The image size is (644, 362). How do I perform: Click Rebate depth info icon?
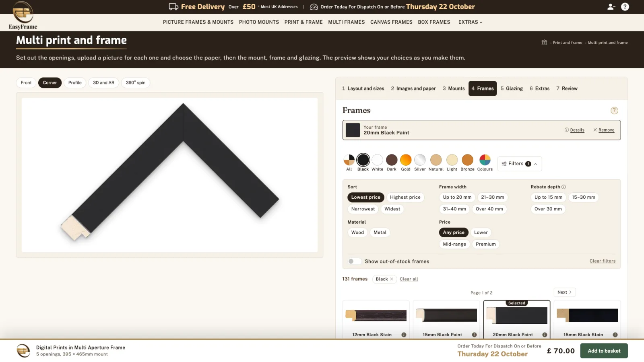tap(564, 187)
